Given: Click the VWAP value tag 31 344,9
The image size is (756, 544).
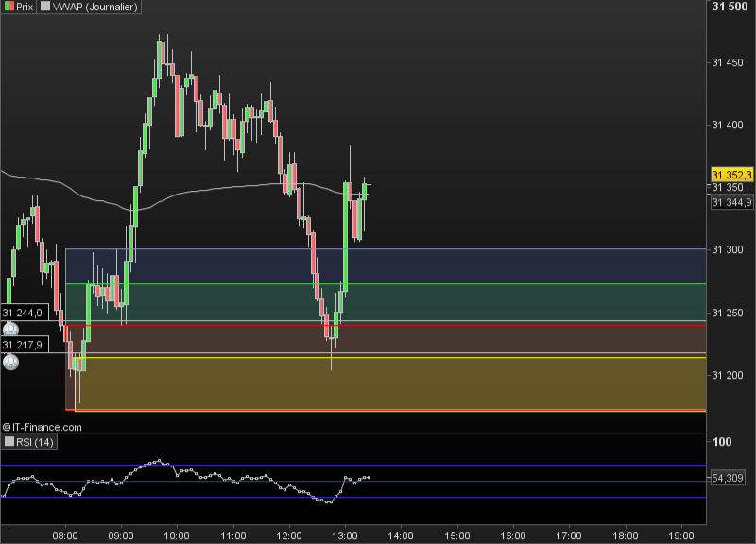Looking at the screenshot, I should pos(731,202).
